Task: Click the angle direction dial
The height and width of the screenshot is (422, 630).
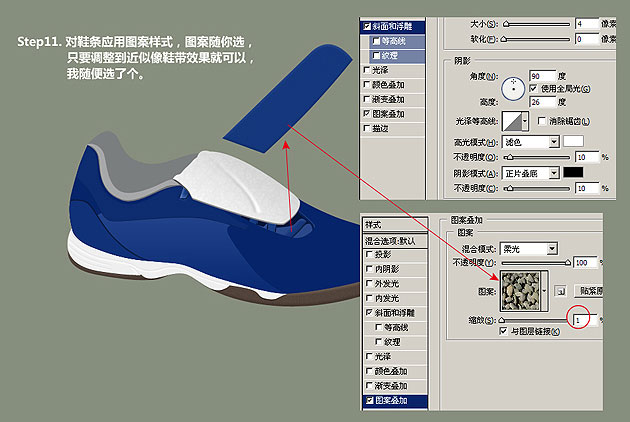Action: tap(513, 89)
